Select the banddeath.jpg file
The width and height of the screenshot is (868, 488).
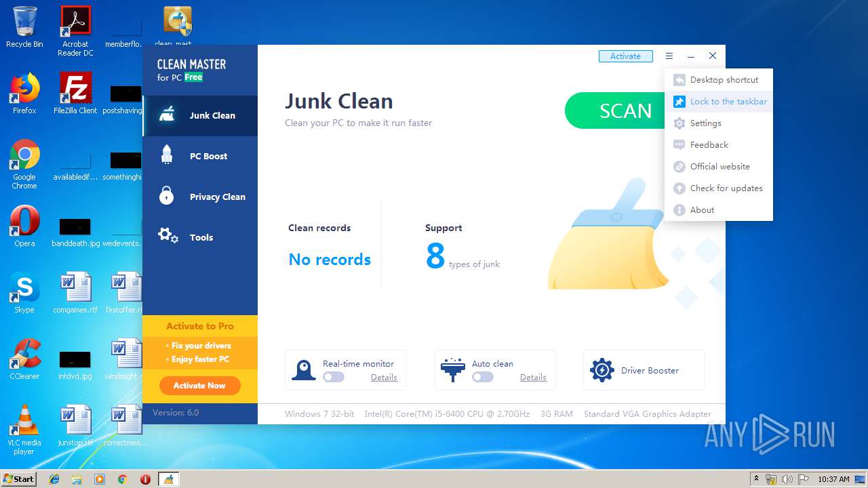[x=75, y=230]
